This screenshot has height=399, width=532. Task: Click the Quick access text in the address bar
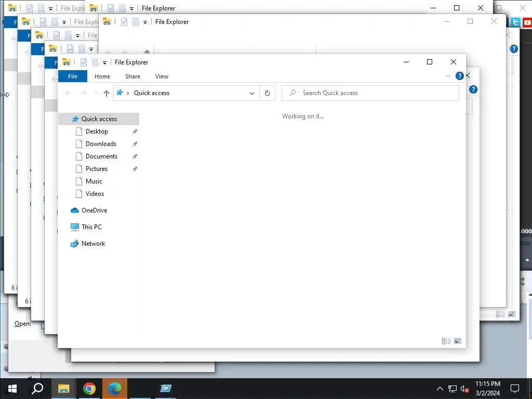pos(151,93)
